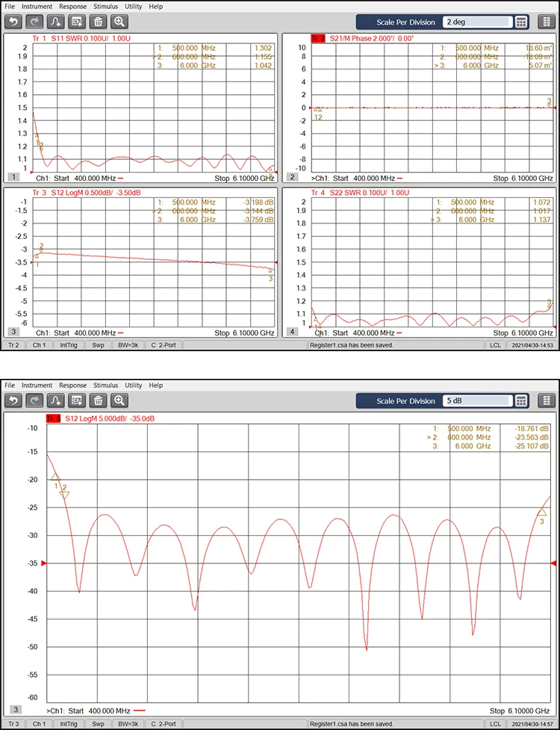This screenshot has width=560, height=730.
Task: Click timestamp 2021/04/30-14:57 in status bar
Action: tap(532, 724)
